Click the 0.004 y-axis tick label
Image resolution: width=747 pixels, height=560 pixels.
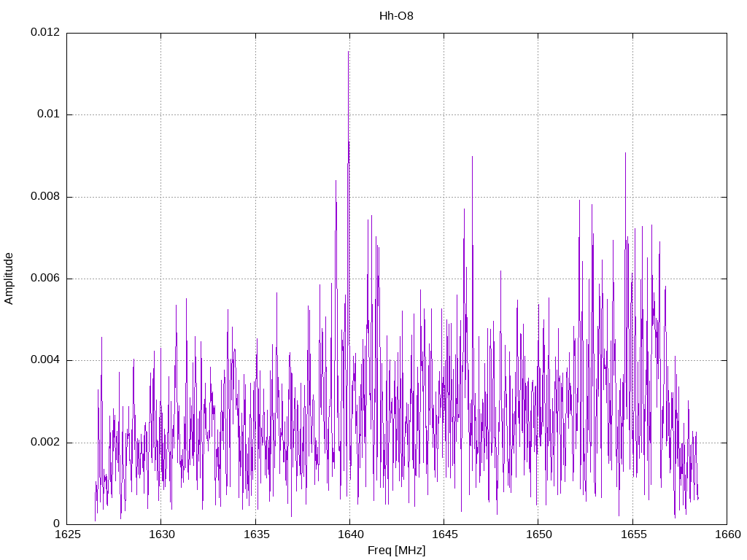pos(45,360)
